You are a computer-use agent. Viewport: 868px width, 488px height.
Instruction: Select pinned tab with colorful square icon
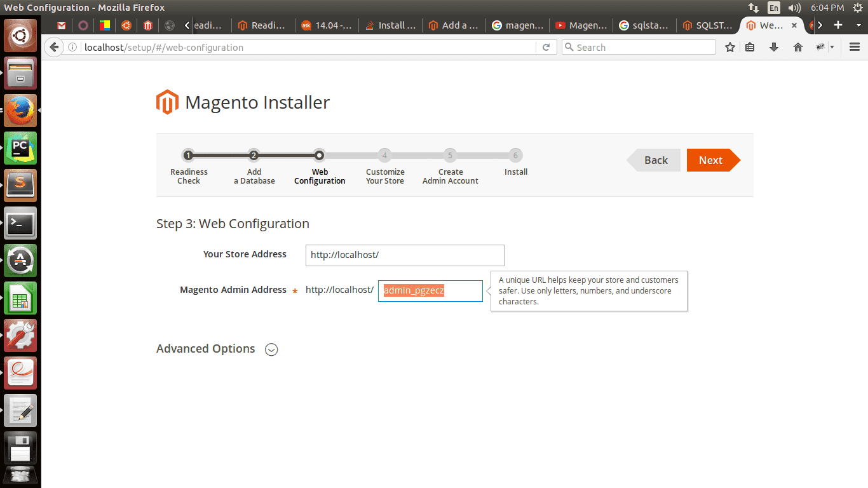(x=105, y=25)
